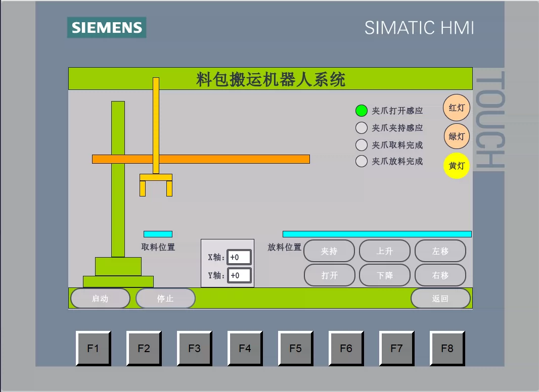Viewport: 539px width, 392px height.
Task: Click the 左移 move left button
Action: [x=440, y=251]
